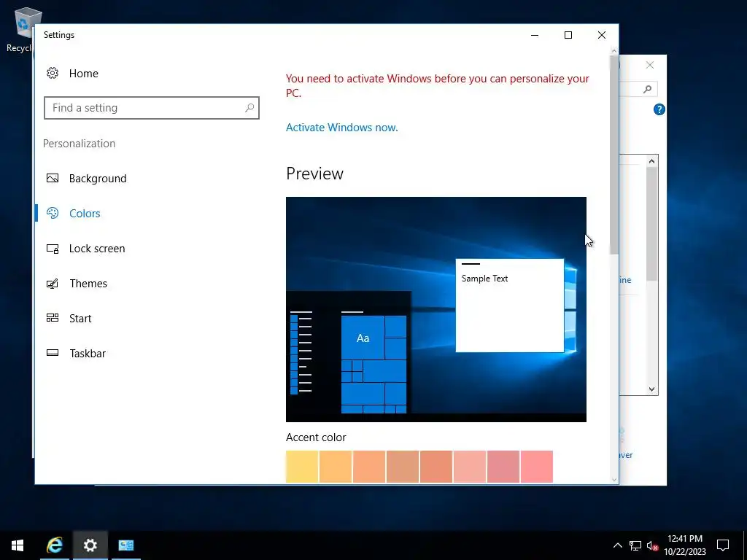Show hidden system tray icons
The width and height of the screenshot is (747, 560).
(617, 545)
